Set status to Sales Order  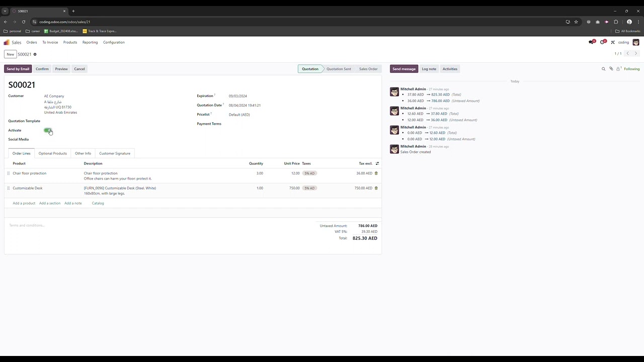(x=368, y=69)
